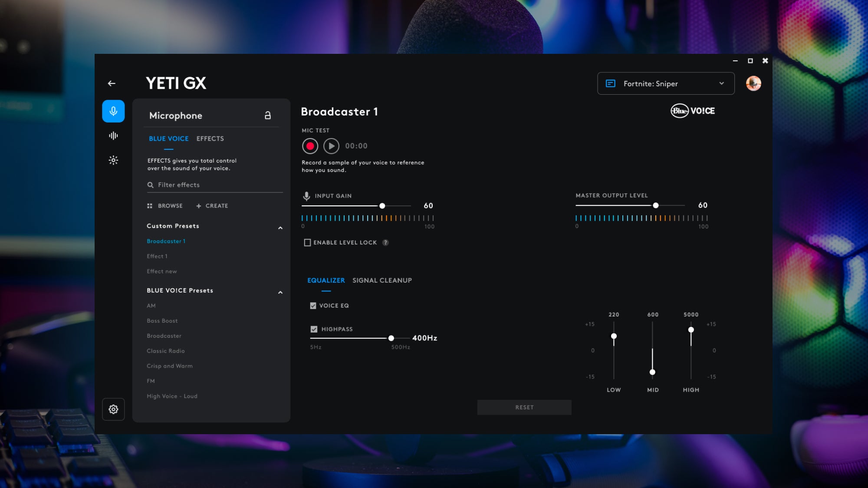Collapse the Custom Presets section
This screenshot has width=868, height=488.
coord(280,228)
